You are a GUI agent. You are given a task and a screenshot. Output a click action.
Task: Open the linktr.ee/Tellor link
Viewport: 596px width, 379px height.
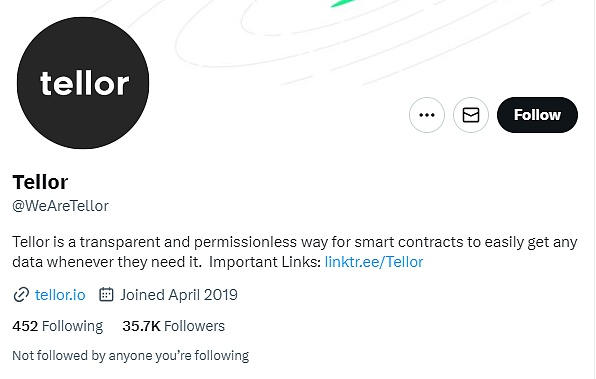pyautogui.click(x=374, y=262)
